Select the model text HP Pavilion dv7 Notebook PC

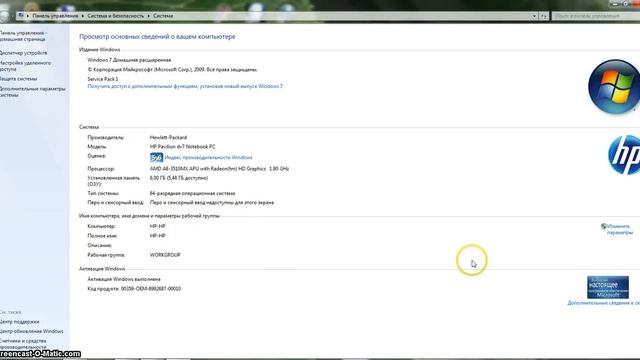(x=182, y=147)
